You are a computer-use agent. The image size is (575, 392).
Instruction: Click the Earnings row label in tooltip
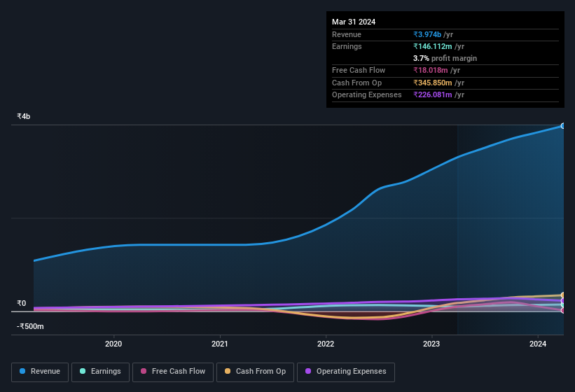click(347, 46)
